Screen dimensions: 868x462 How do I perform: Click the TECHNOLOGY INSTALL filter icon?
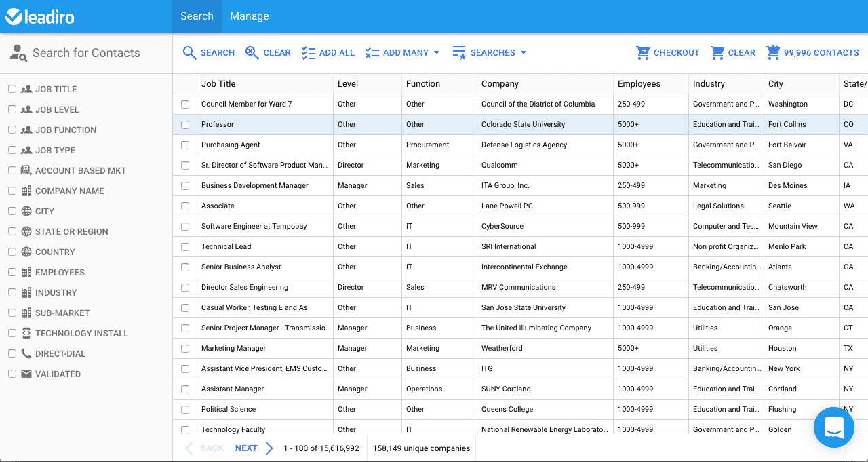click(26, 333)
